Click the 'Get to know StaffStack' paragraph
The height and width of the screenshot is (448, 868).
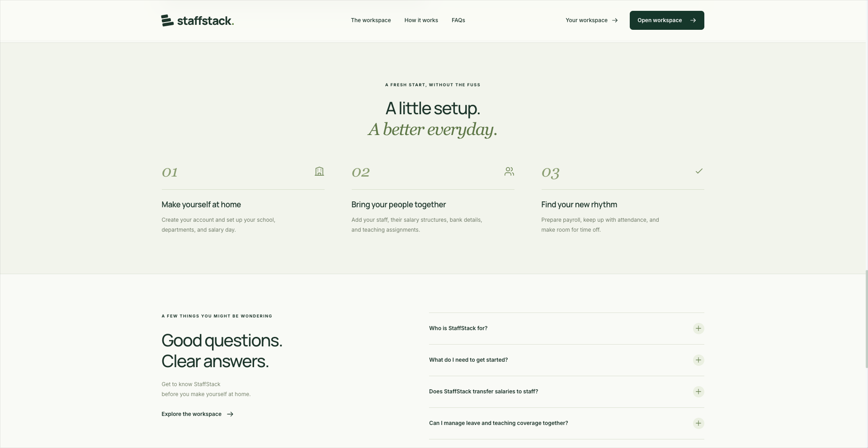206,389
